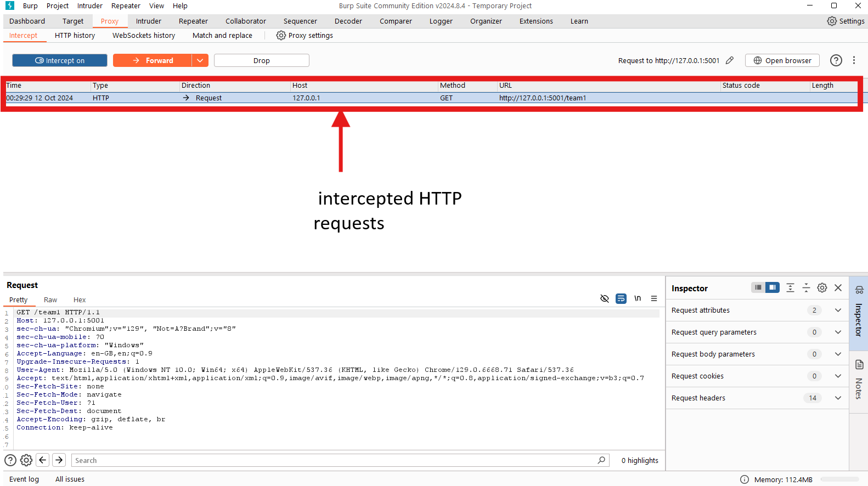This screenshot has height=486, width=868.
Task: Open the Burp menu
Action: pyautogui.click(x=30, y=5)
